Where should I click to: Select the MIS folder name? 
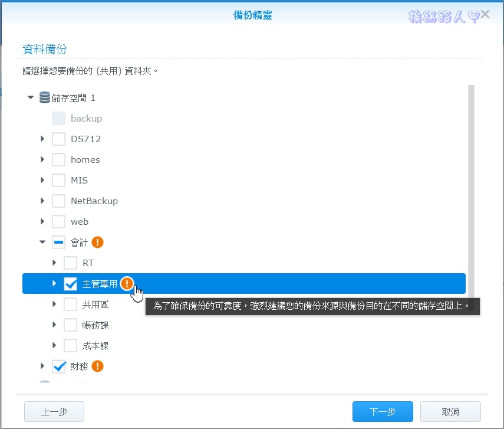[x=79, y=180]
